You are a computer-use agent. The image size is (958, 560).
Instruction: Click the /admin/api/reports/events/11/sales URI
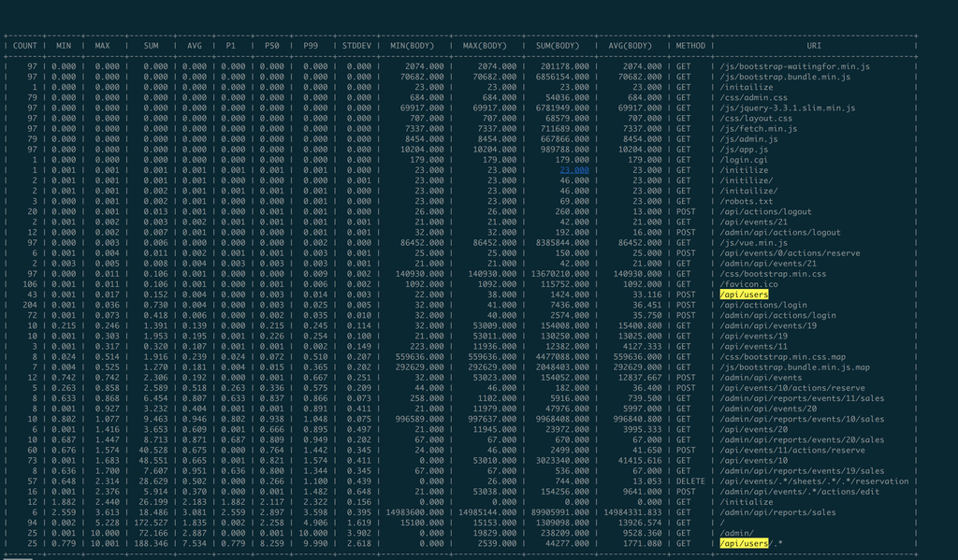(x=802, y=399)
